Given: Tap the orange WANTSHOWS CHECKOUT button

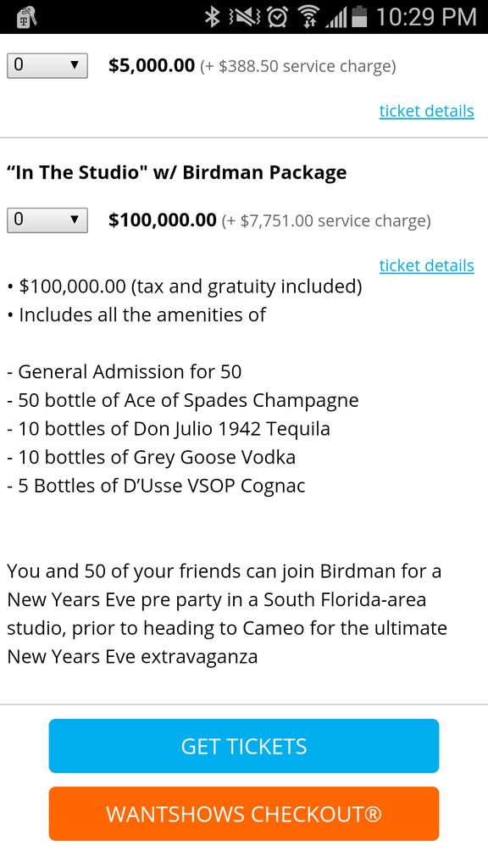Looking at the screenshot, I should coord(244,814).
